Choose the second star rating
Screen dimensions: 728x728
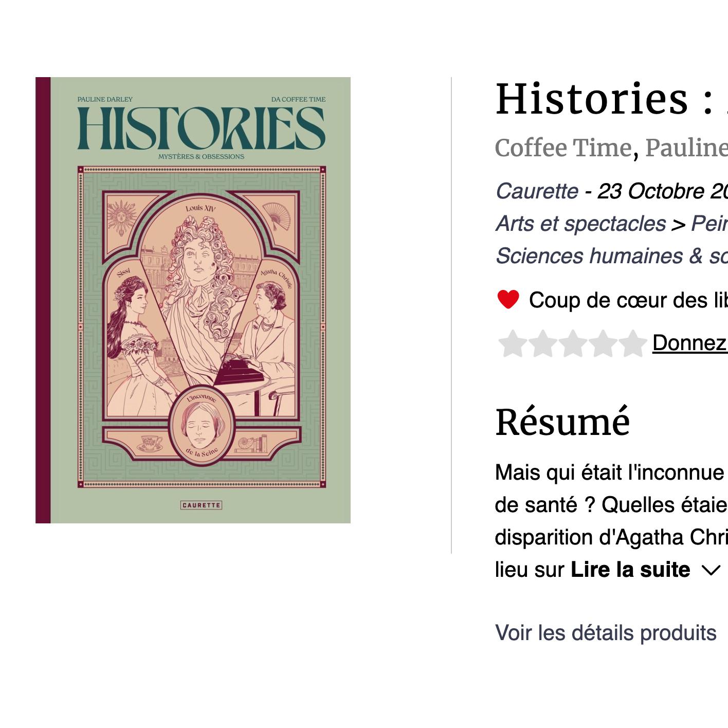[543, 343]
